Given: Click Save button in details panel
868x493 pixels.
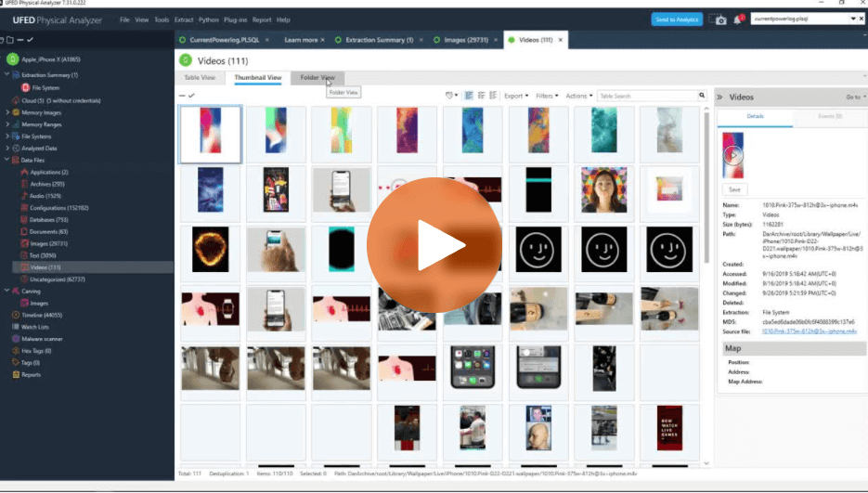Looking at the screenshot, I should [734, 189].
